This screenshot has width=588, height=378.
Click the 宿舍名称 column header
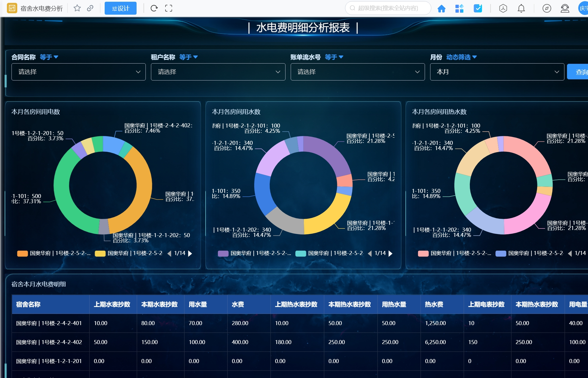[28, 304]
